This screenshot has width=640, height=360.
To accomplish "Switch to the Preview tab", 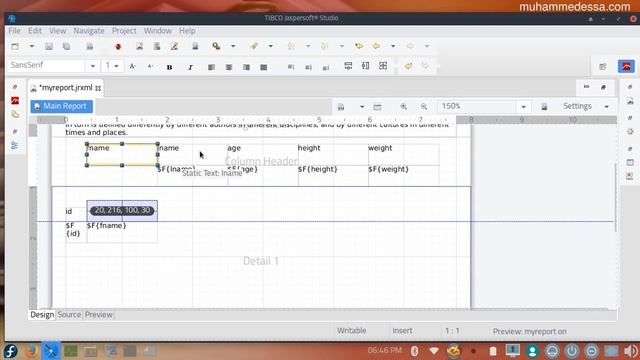I will click(99, 315).
